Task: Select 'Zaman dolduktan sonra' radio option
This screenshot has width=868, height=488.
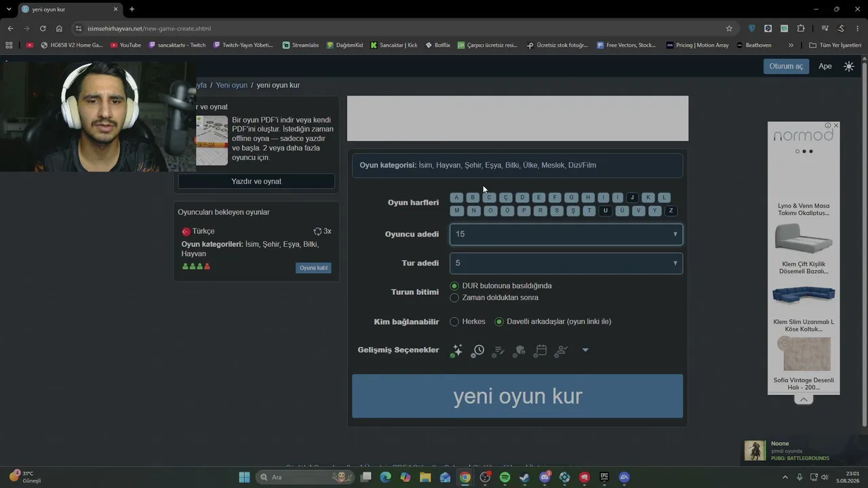Action: click(x=454, y=298)
